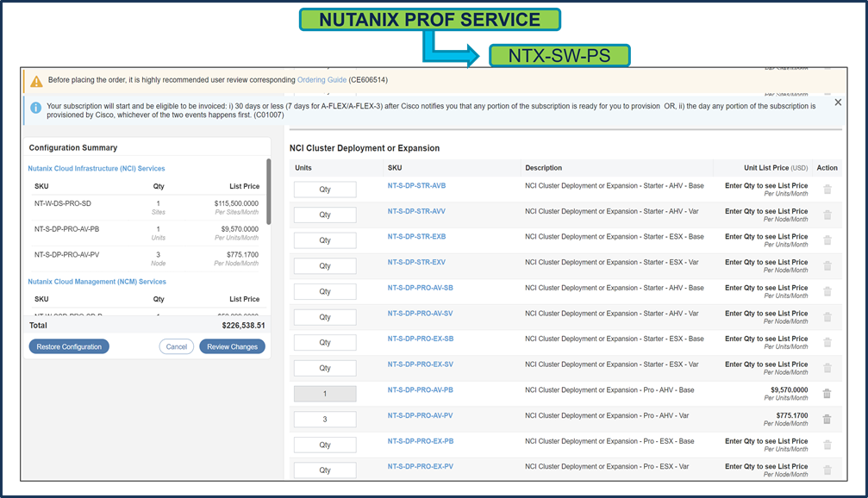Click the blue info circle icon

point(36,108)
